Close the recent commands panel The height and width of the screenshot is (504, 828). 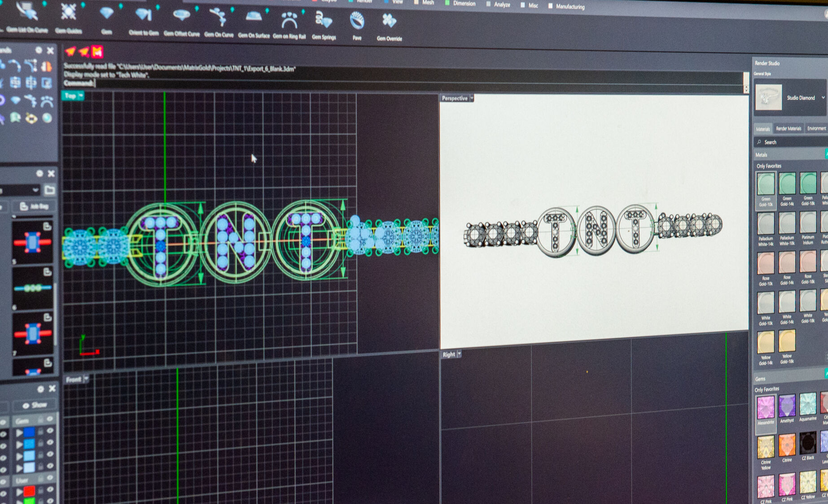click(x=51, y=51)
